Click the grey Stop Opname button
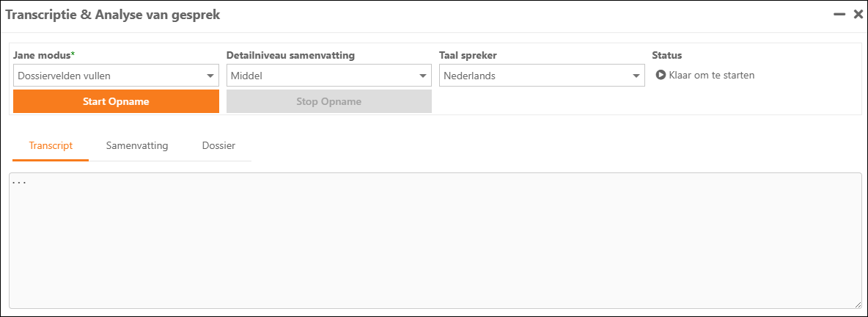This screenshot has width=868, height=317. click(328, 101)
